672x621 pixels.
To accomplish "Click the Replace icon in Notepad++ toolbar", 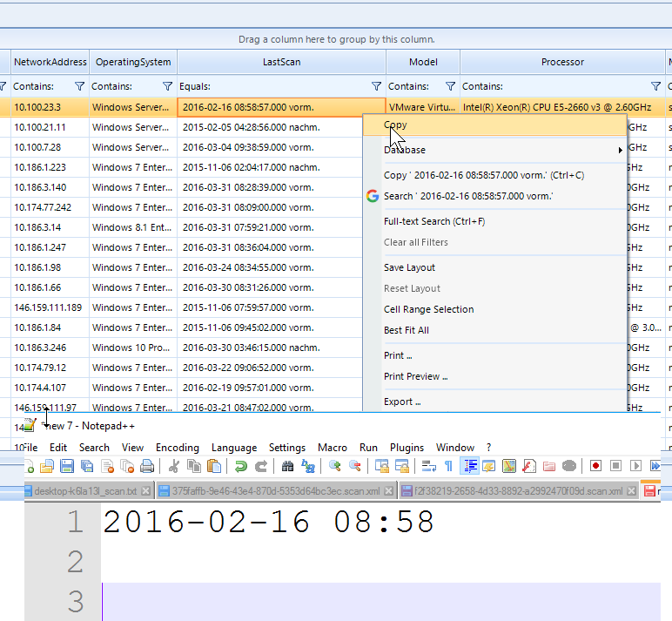I will pyautogui.click(x=308, y=466).
